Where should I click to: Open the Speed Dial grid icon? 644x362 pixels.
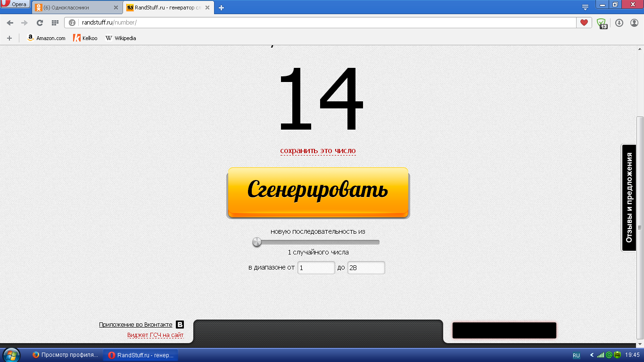55,23
